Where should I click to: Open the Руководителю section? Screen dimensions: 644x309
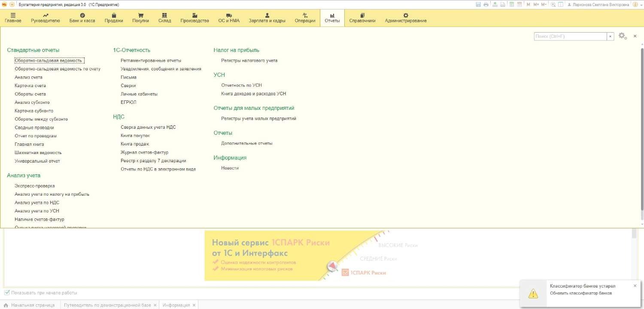(46, 18)
